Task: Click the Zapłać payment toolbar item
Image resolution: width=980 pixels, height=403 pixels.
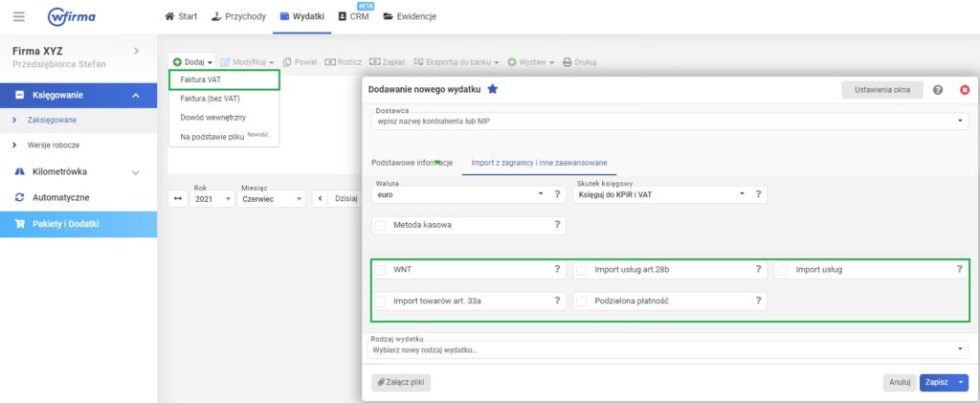Action: click(388, 62)
